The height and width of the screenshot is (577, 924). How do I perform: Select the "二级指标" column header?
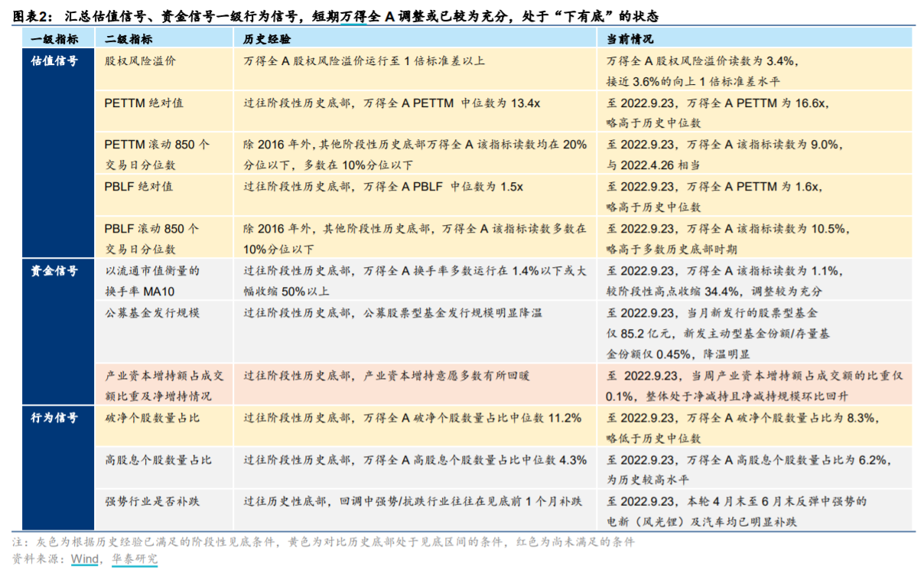pos(128,38)
